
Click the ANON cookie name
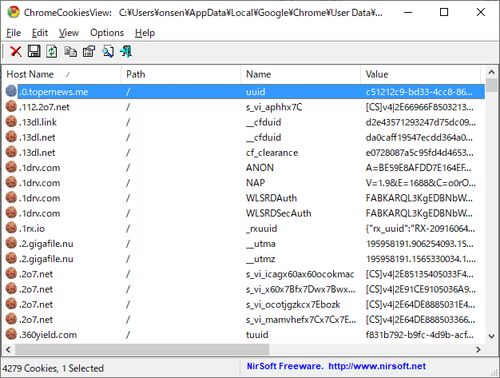260,168
